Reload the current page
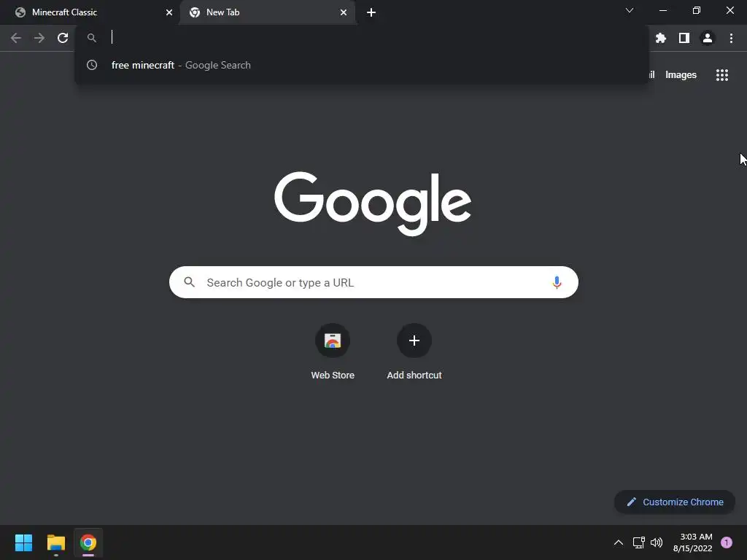The width and height of the screenshot is (747, 560). tap(63, 38)
